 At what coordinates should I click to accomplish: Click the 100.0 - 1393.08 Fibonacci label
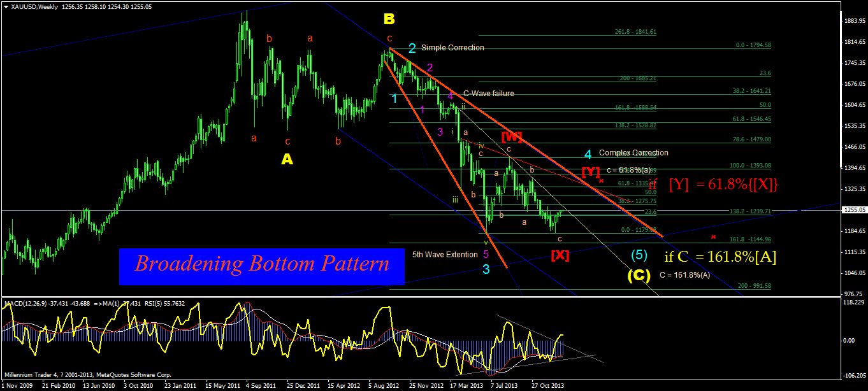point(750,165)
